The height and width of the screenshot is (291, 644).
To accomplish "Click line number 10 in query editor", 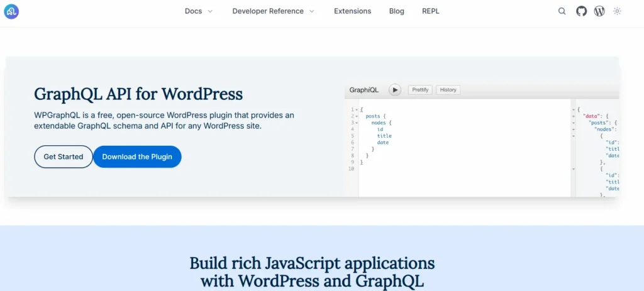I will tap(351, 168).
